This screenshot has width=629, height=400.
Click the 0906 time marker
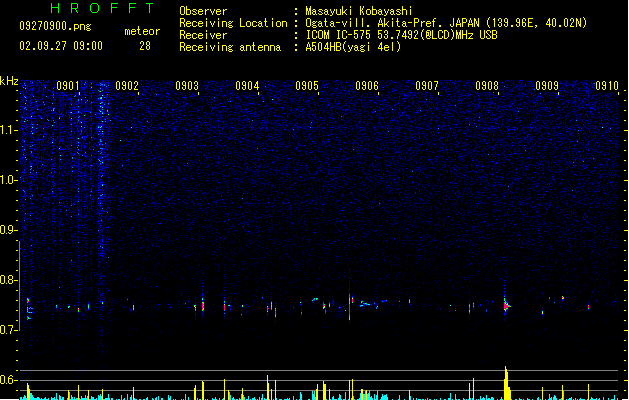click(x=367, y=86)
